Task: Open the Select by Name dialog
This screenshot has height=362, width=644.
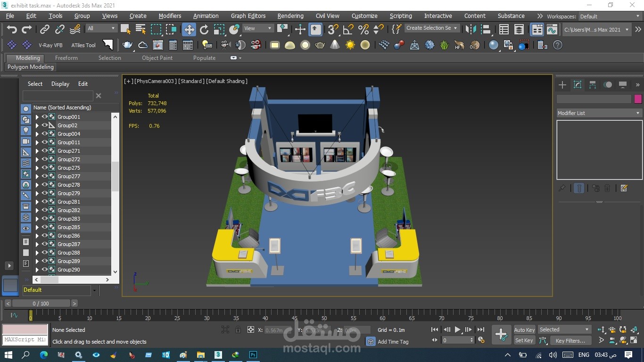Action: tap(140, 30)
